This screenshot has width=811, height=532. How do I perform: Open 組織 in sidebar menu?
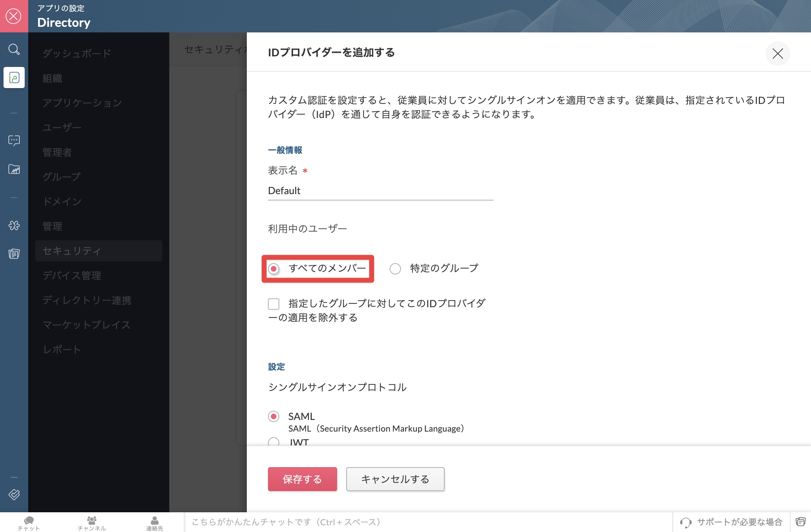99,78
